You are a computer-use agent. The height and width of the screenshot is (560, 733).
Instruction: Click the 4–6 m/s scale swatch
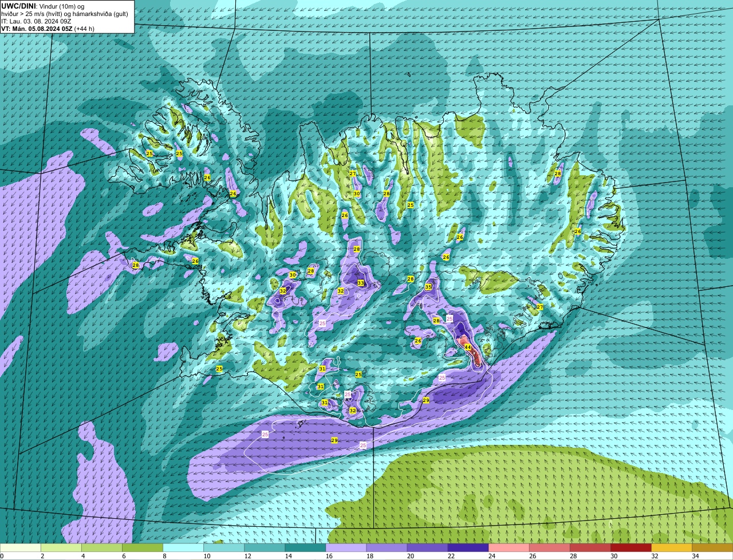coord(103,548)
